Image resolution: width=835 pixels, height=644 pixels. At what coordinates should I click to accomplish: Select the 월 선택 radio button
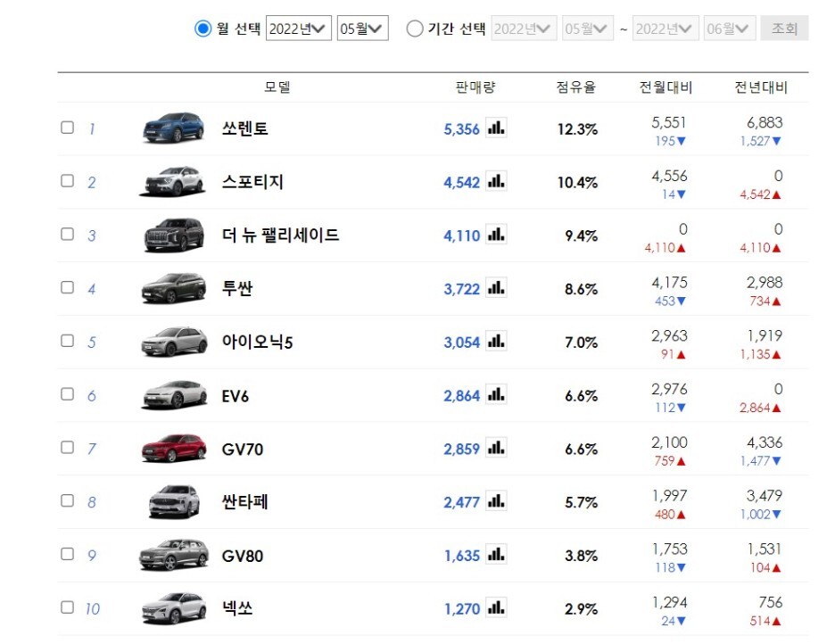[203, 29]
